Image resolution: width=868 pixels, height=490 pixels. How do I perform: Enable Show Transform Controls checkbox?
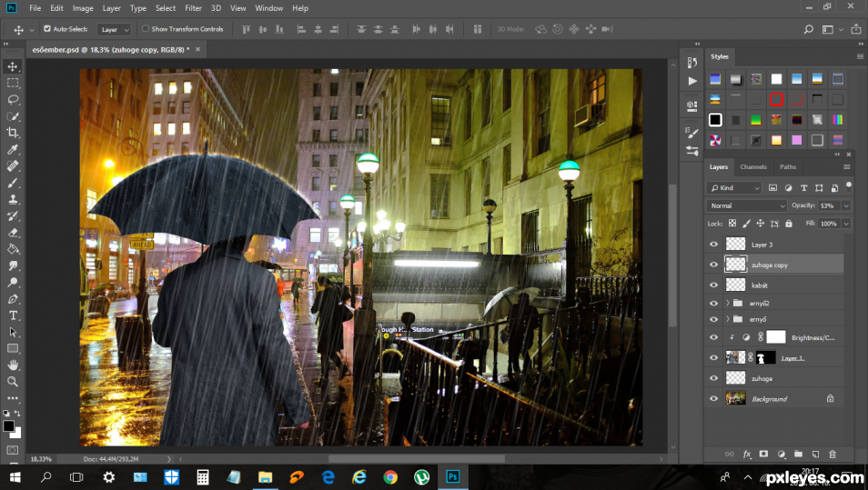(x=146, y=29)
